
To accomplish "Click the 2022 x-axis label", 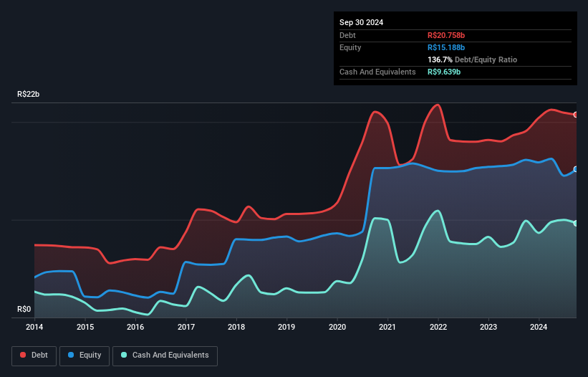I will pyautogui.click(x=438, y=327).
